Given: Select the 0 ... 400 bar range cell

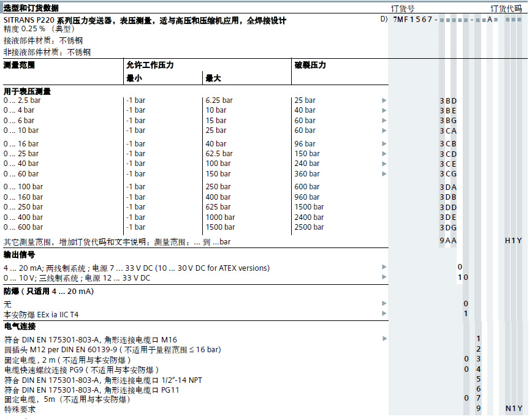Looking at the screenshot, I should pos(23,217).
